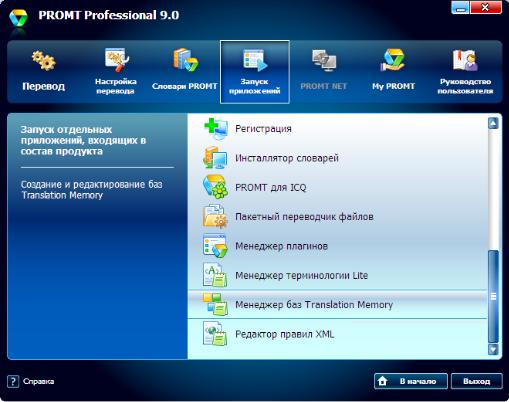The width and height of the screenshot is (509, 402).
Task: Open the Перевод gears icon
Action: (x=44, y=60)
